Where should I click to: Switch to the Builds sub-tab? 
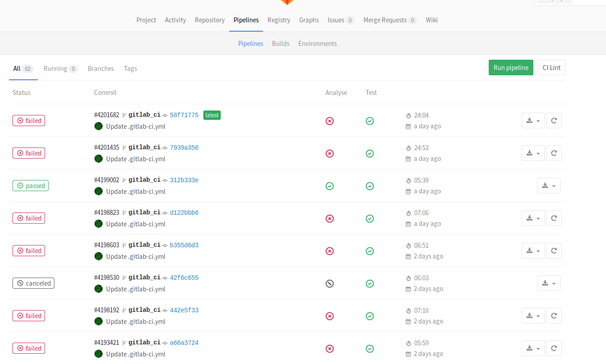[x=281, y=44]
